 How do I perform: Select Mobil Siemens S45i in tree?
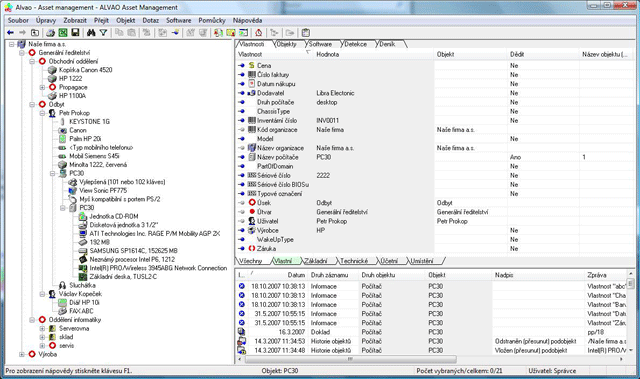click(94, 156)
